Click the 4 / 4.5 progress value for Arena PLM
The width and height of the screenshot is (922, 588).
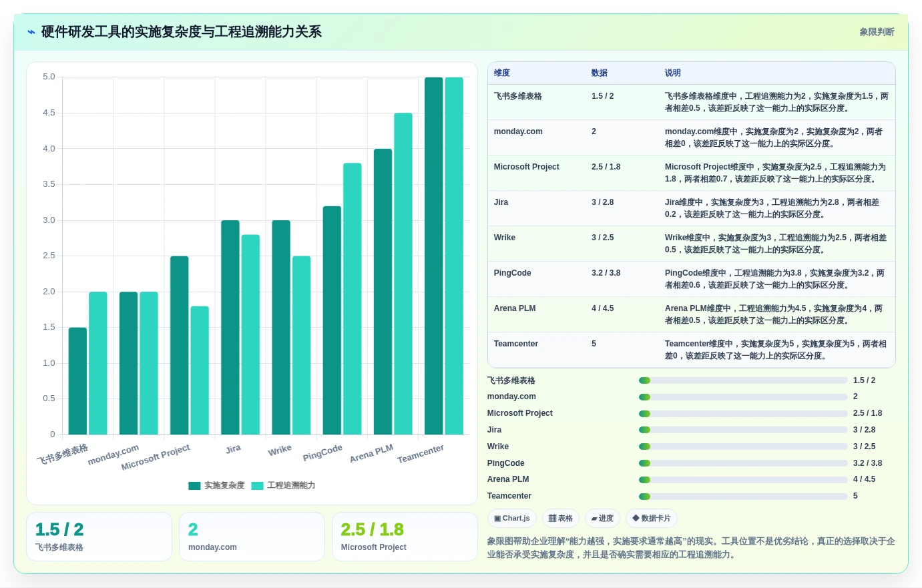[865, 479]
